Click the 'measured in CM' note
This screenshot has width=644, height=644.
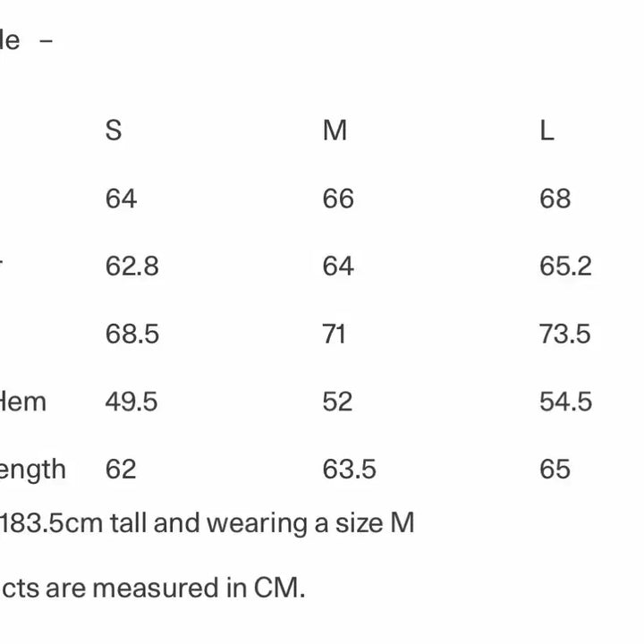[x=153, y=588]
